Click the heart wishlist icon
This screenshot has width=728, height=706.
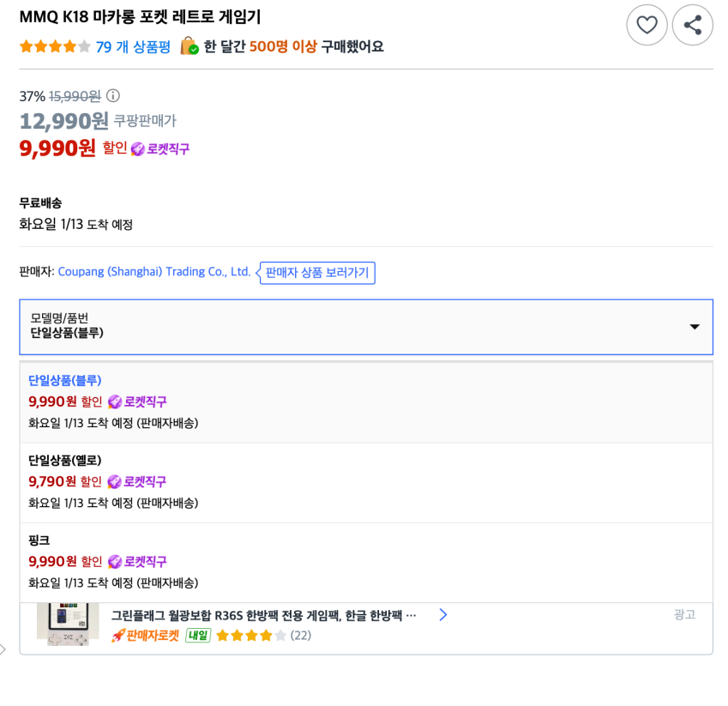coord(647,25)
